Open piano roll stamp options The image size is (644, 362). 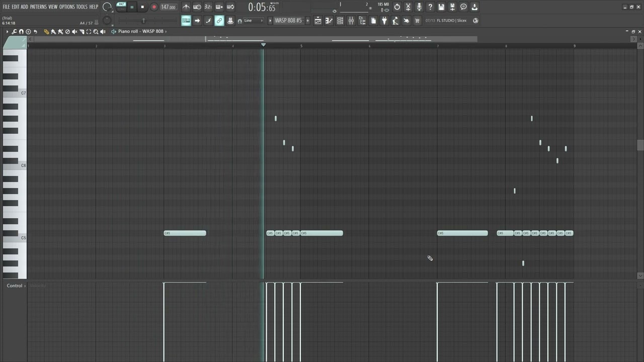28,32
